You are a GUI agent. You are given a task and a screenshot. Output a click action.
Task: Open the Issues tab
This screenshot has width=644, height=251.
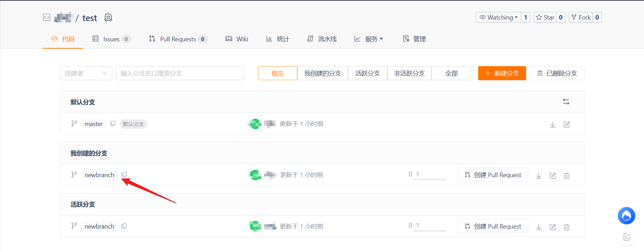(111, 39)
